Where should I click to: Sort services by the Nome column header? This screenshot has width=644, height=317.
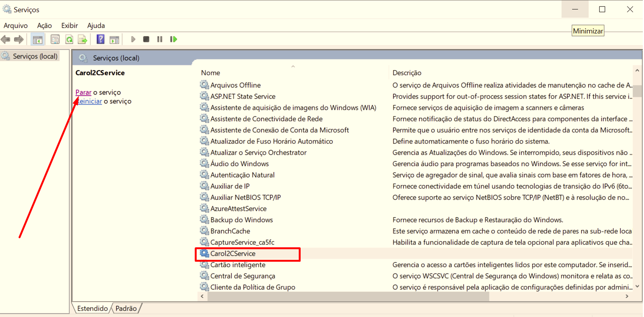(211, 73)
